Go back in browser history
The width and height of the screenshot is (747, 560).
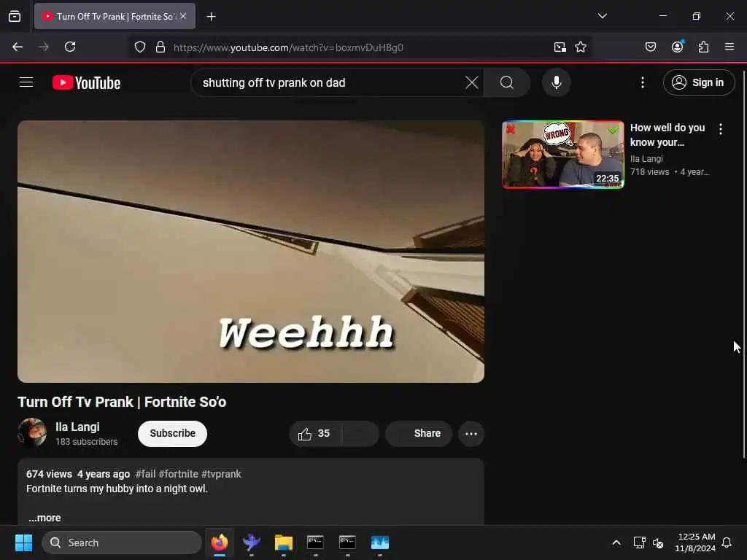18,47
